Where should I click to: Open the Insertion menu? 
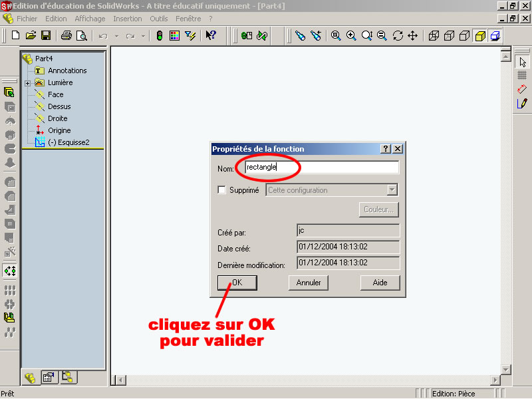pyautogui.click(x=128, y=19)
